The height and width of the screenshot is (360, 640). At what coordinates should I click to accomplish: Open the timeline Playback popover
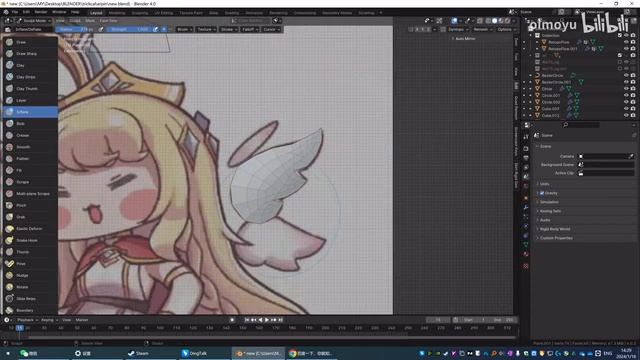27,320
